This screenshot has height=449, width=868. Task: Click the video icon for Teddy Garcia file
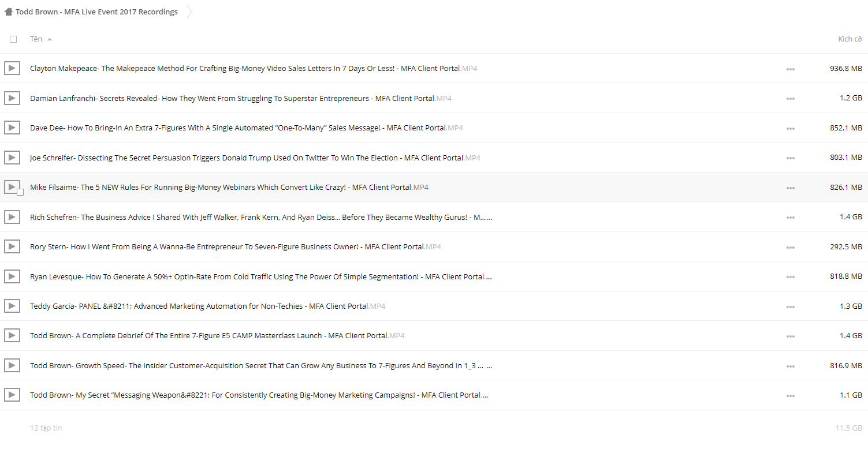pyautogui.click(x=12, y=306)
